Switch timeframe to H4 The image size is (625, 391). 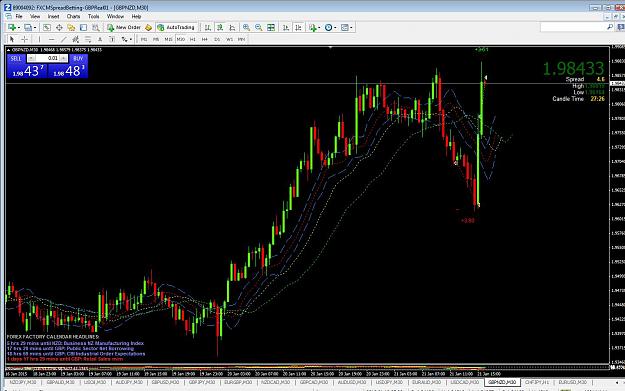[205, 39]
